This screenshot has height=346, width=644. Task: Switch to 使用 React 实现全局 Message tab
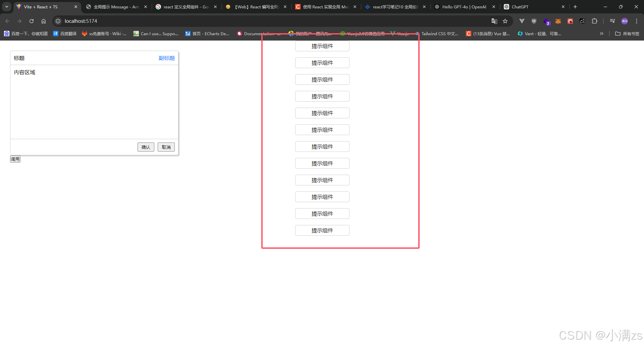[x=326, y=7]
